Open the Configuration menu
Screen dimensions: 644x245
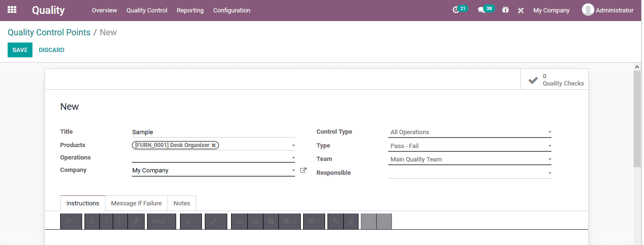[x=232, y=10]
